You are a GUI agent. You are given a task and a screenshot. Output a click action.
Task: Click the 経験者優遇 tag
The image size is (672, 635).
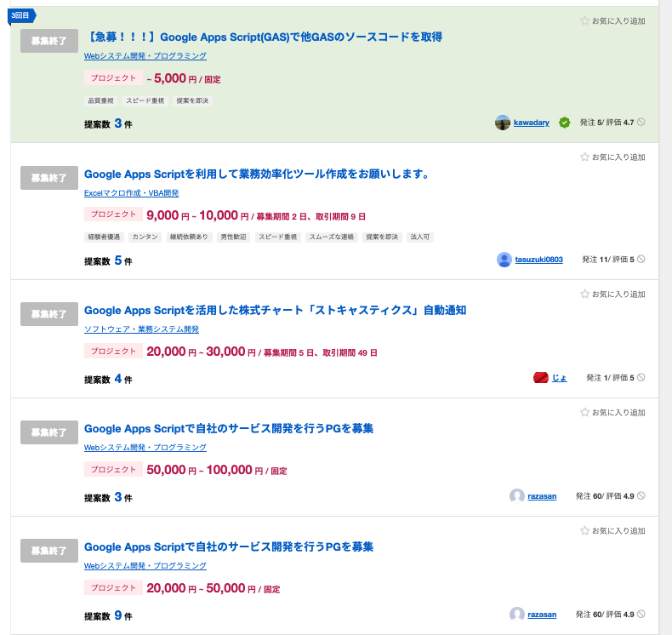104,237
